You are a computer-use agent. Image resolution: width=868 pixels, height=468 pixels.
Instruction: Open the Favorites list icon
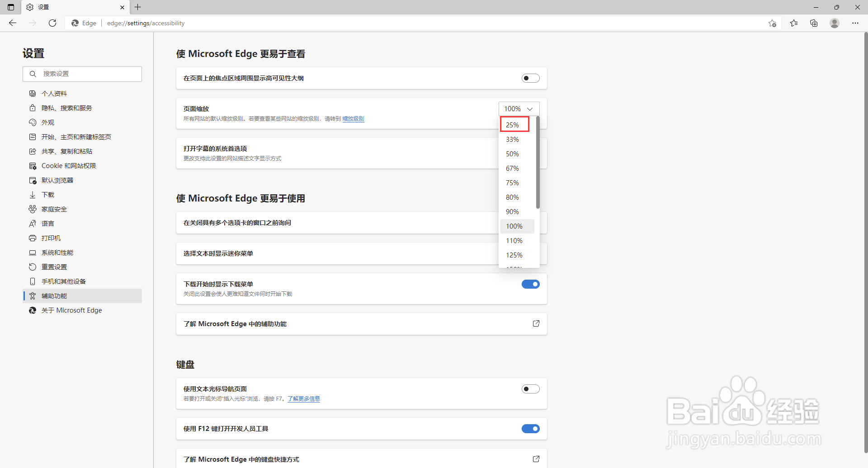(794, 23)
